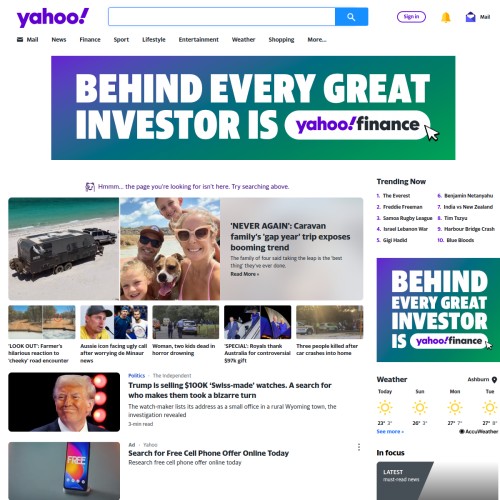The image size is (500, 500).
Task: Expand the More... navigation menu
Action: [317, 40]
